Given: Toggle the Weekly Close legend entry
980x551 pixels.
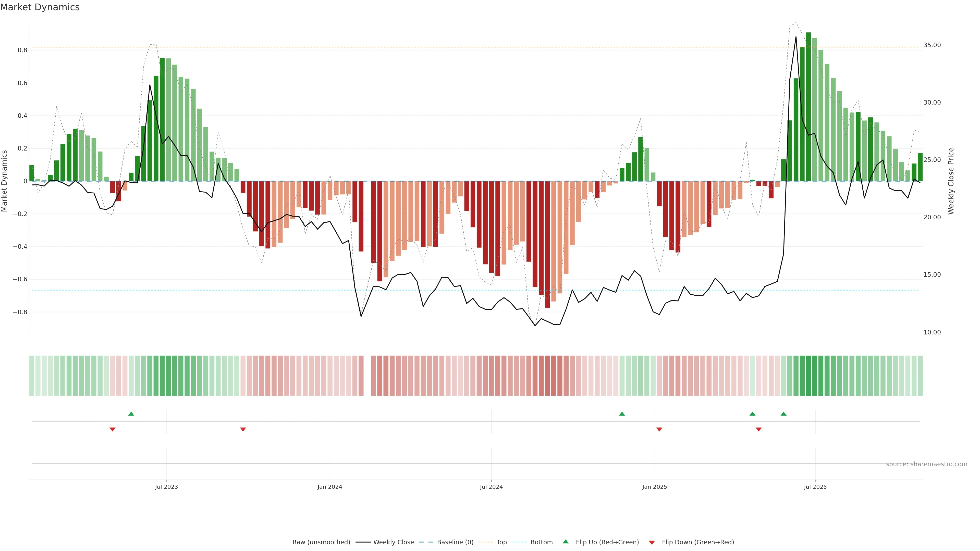Looking at the screenshot, I should tap(393, 542).
